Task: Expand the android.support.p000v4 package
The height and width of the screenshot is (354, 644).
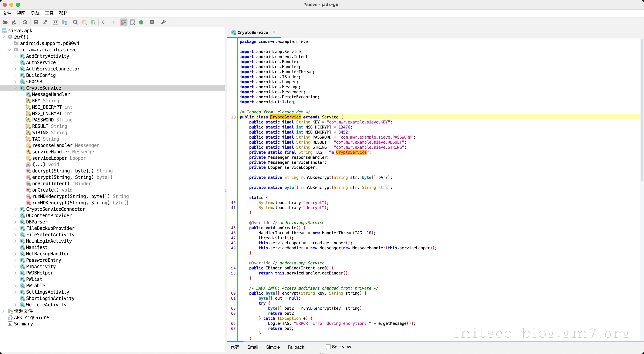Action: (x=9, y=43)
